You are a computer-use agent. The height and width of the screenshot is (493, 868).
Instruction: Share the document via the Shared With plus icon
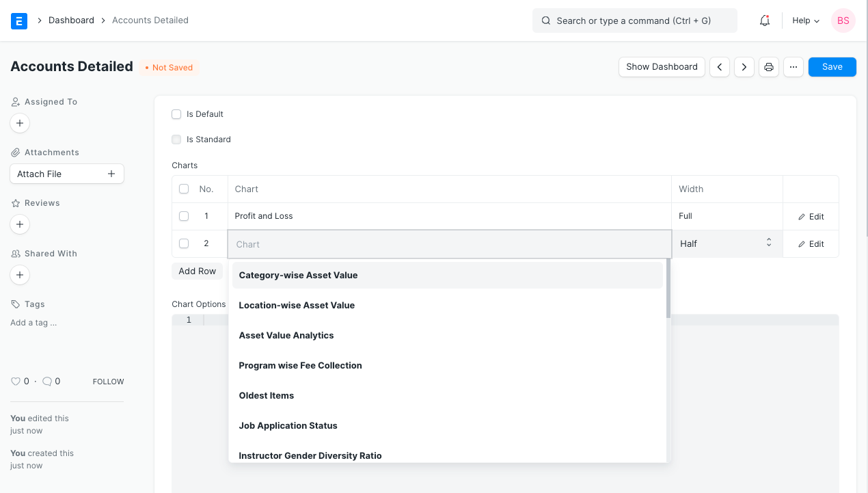coord(19,275)
